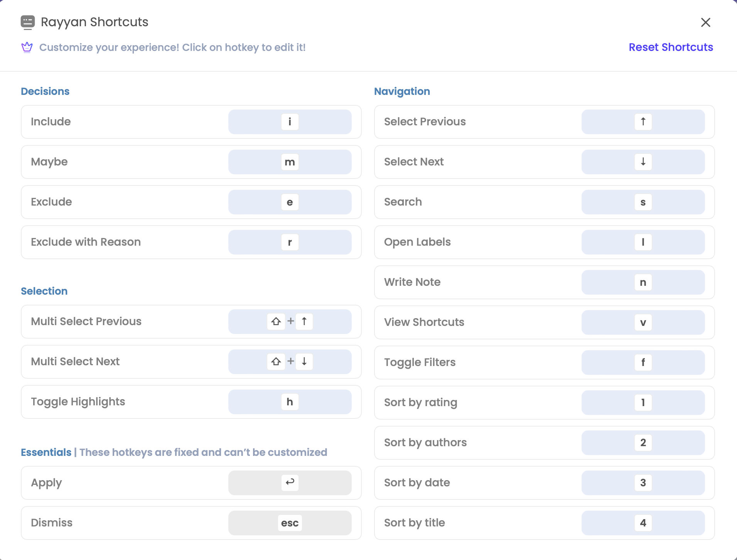Screen dimensions: 737x560
Task: Click the keyboard icon next to Rayyan Shortcuts
Action: 28,22
